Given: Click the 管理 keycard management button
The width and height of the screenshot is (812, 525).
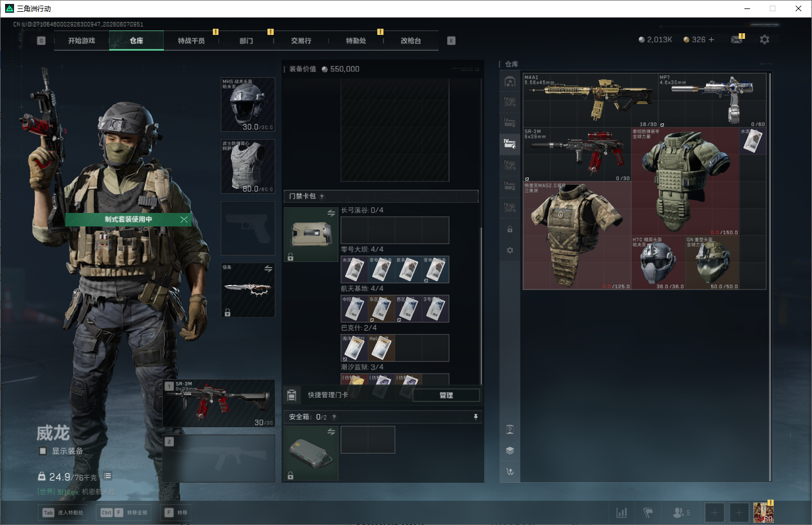Looking at the screenshot, I should coord(447,395).
